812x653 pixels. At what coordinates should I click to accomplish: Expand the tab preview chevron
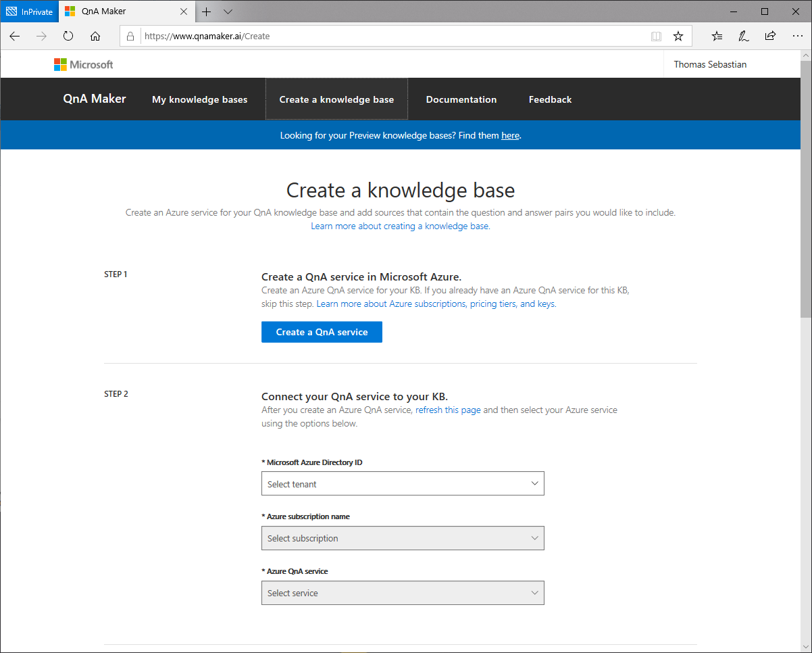228,11
